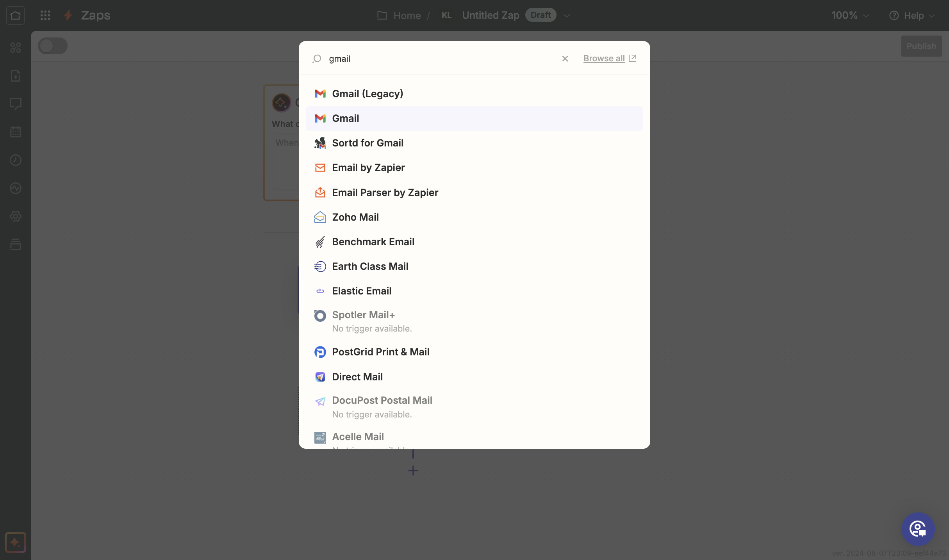
Task: Click the Direct Mail paper plane icon
Action: [320, 377]
